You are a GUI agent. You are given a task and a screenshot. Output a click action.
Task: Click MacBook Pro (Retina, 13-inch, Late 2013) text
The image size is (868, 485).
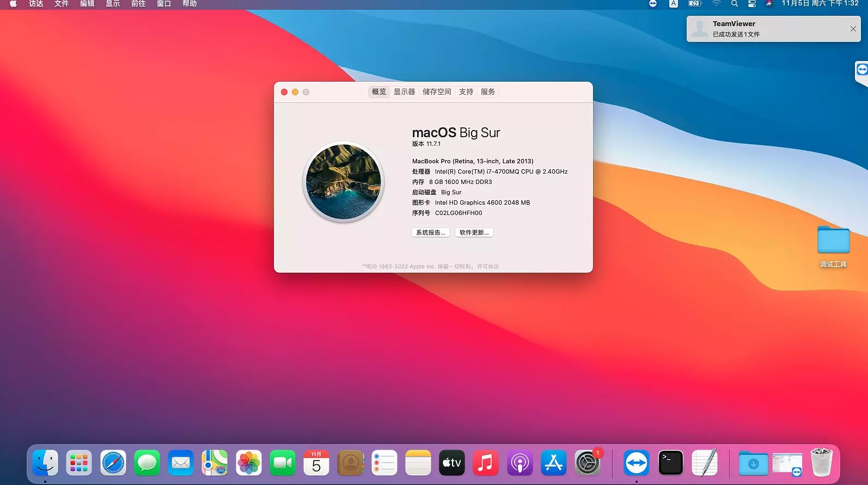tap(473, 162)
